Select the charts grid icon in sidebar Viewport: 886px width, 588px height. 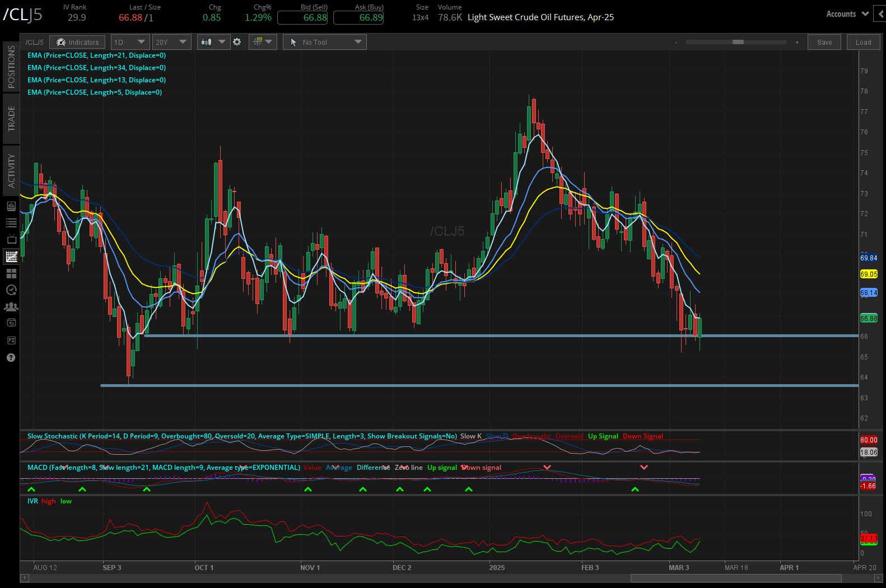click(x=11, y=256)
